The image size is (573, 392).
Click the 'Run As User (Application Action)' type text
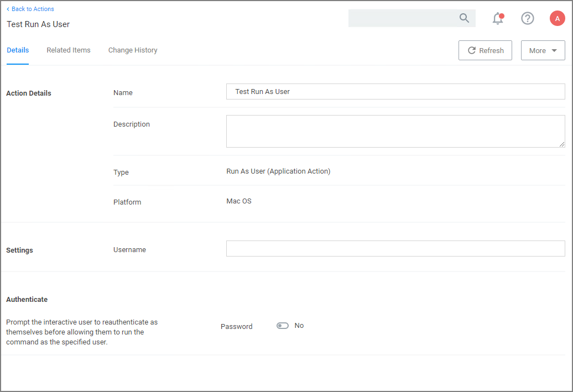(x=278, y=171)
